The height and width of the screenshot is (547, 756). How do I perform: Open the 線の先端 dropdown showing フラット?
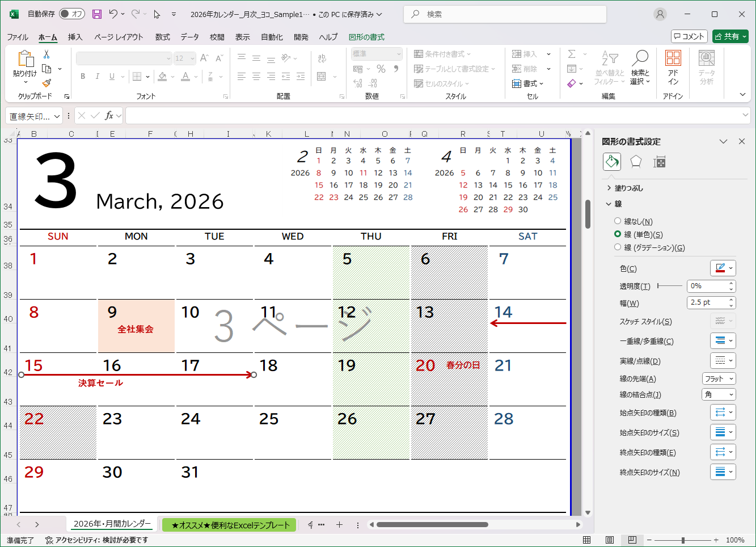719,378
